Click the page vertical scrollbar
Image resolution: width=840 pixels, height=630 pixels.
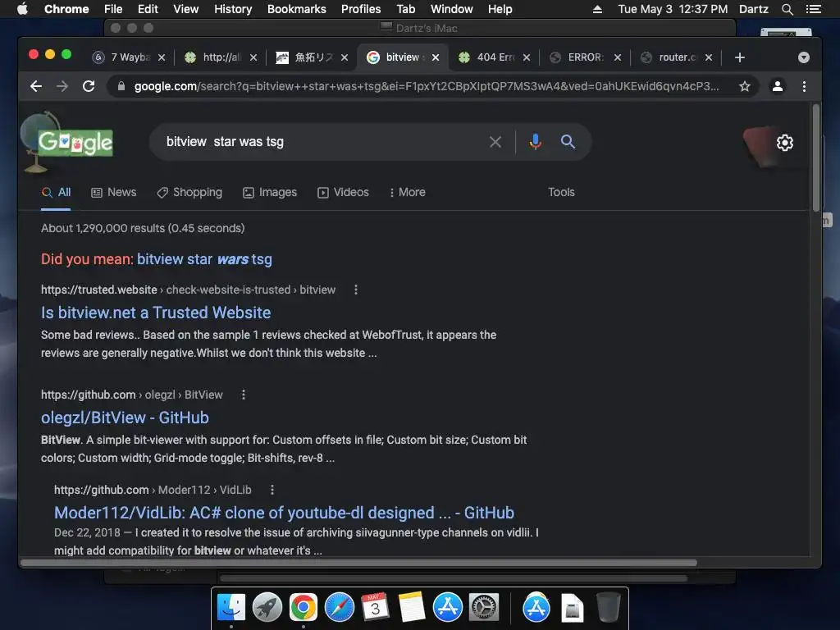815,158
